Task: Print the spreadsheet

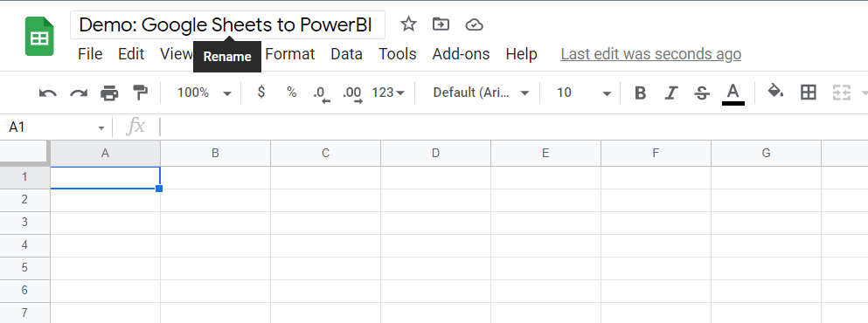Action: coord(109,93)
